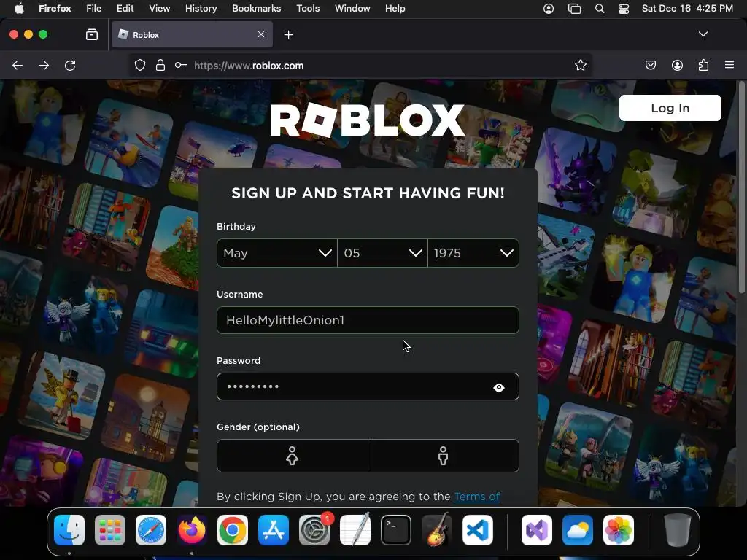
Task: Open the Apple menu
Action: point(19,9)
